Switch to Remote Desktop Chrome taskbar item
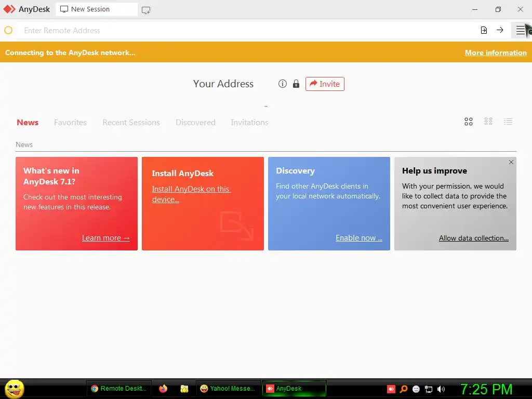The height and width of the screenshot is (399, 532). pyautogui.click(x=119, y=389)
